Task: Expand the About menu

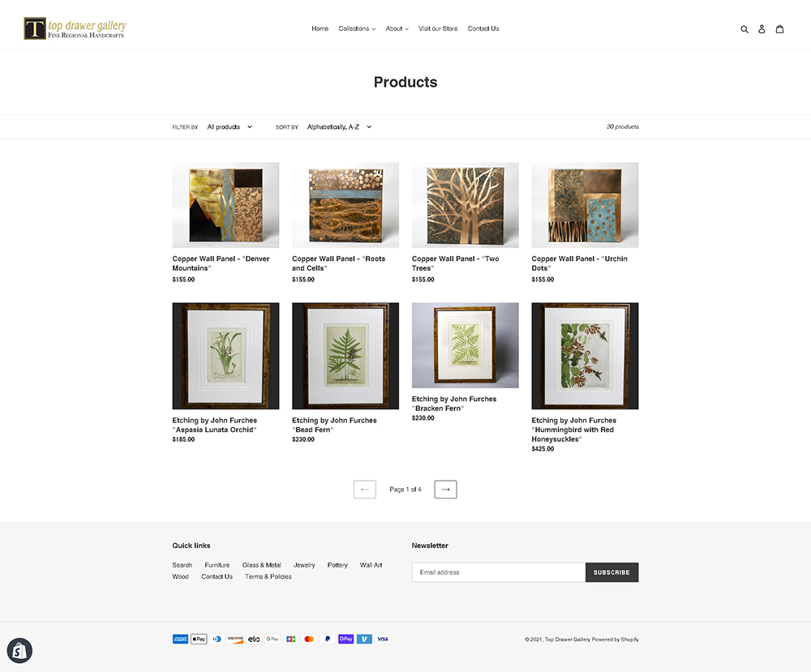Action: (397, 28)
